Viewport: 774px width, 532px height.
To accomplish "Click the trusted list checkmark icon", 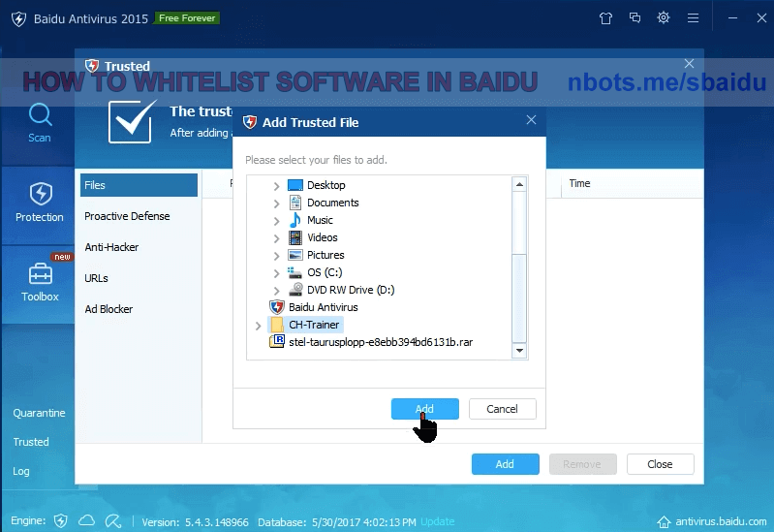I will 132,121.
